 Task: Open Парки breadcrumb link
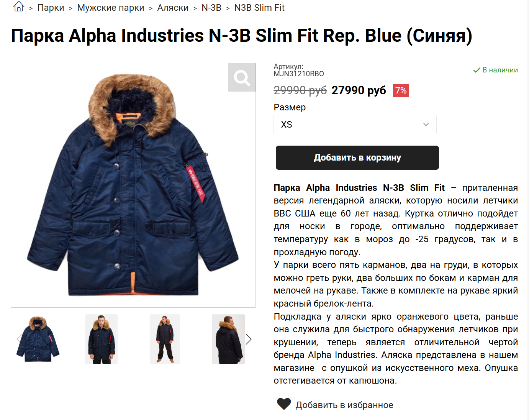51,8
